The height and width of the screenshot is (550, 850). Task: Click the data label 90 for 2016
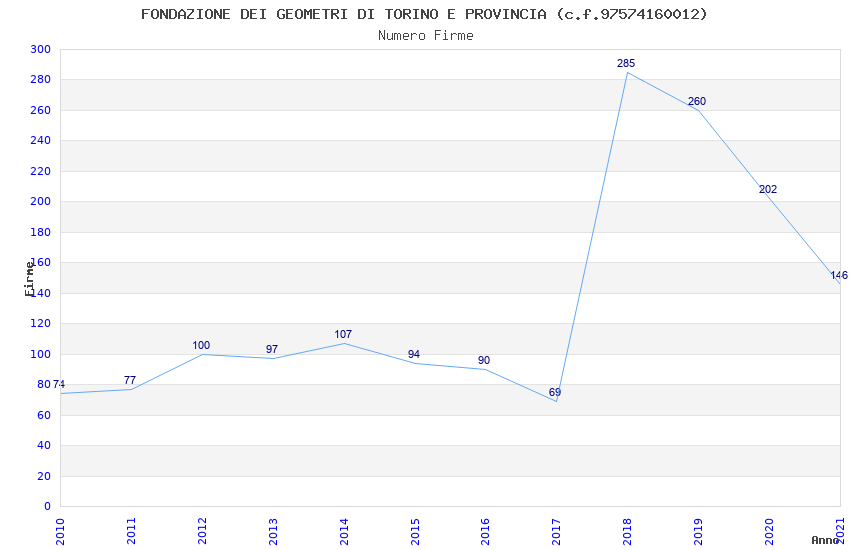click(484, 360)
